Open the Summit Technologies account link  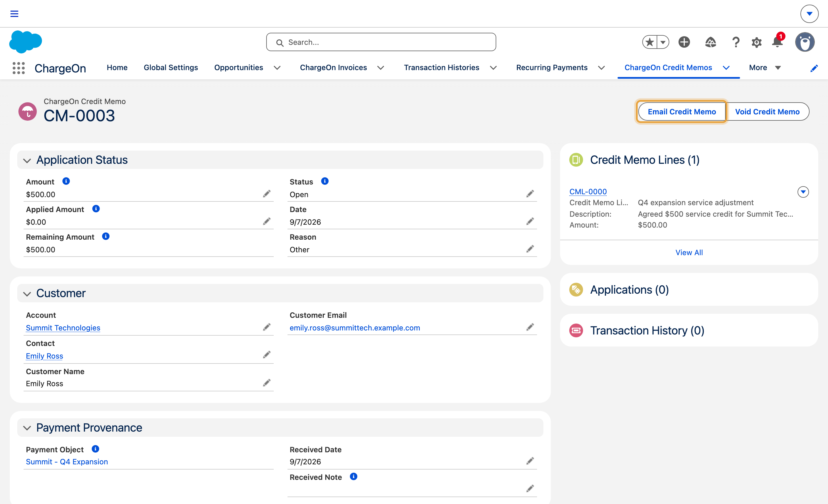click(63, 327)
